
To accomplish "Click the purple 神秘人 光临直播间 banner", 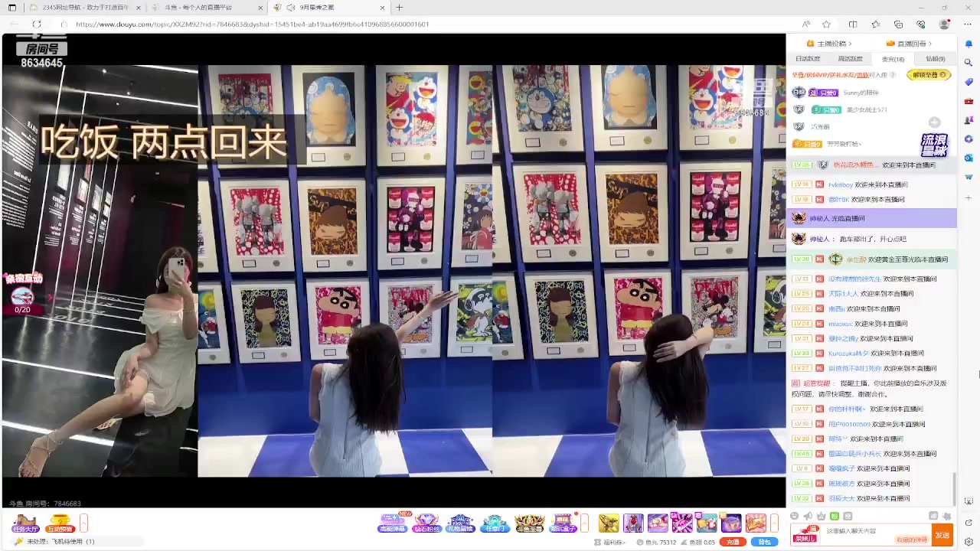I will [872, 218].
